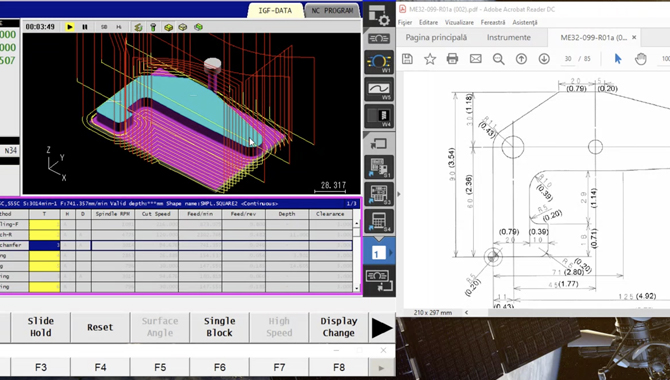
Task: Activate the Acrobat hand pan tool
Action: click(641, 59)
